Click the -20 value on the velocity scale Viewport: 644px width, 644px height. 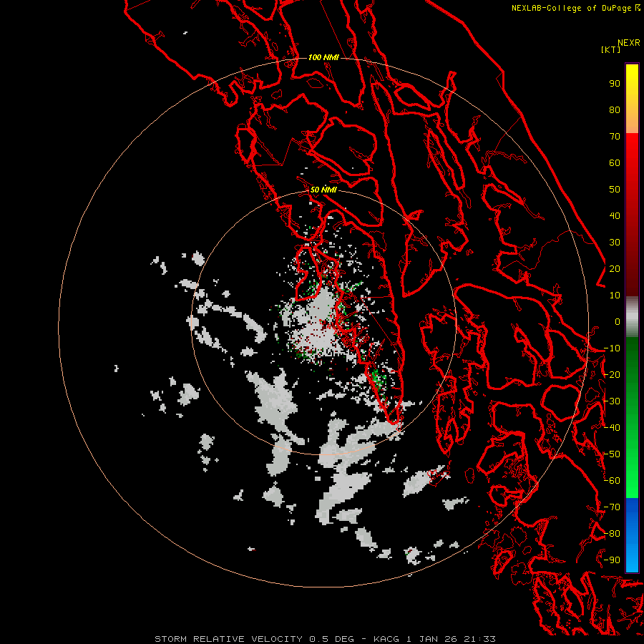pyautogui.click(x=612, y=375)
